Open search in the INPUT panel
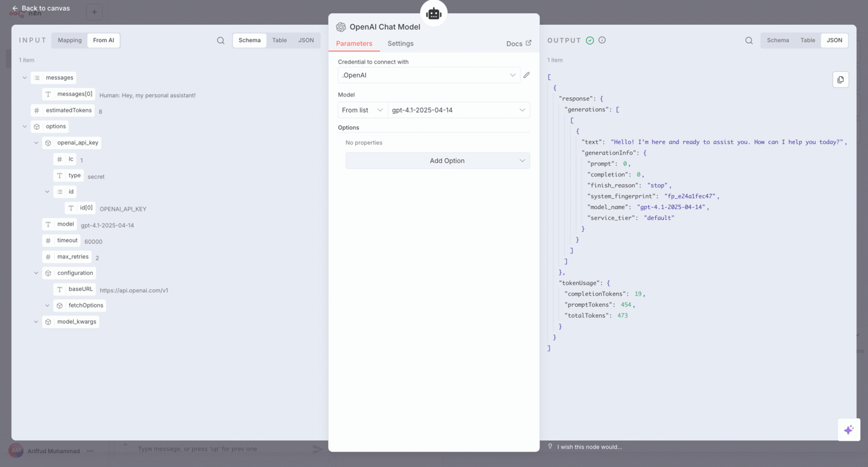 pyautogui.click(x=220, y=40)
